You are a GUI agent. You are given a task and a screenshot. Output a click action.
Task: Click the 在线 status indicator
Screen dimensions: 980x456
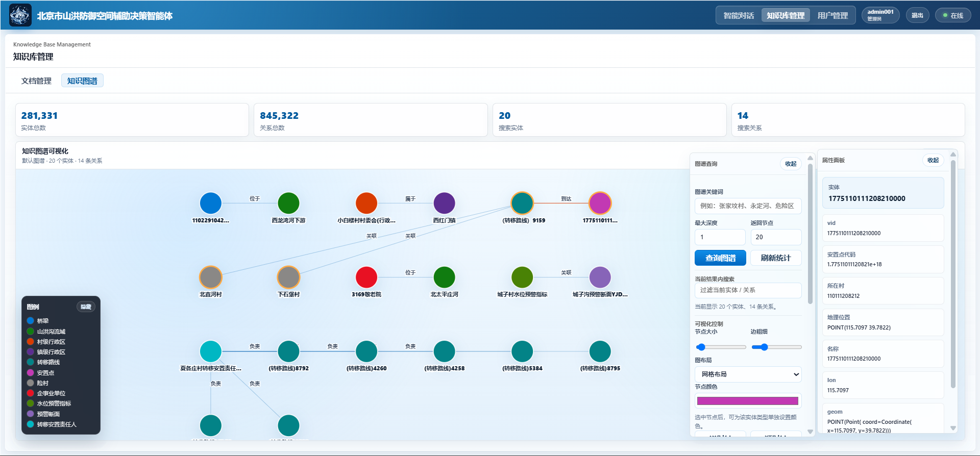(x=953, y=15)
